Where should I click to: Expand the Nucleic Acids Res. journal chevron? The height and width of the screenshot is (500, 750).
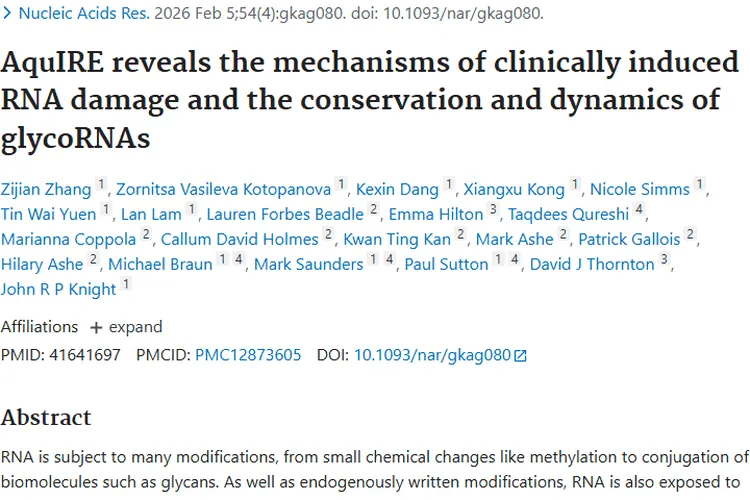(x=8, y=14)
